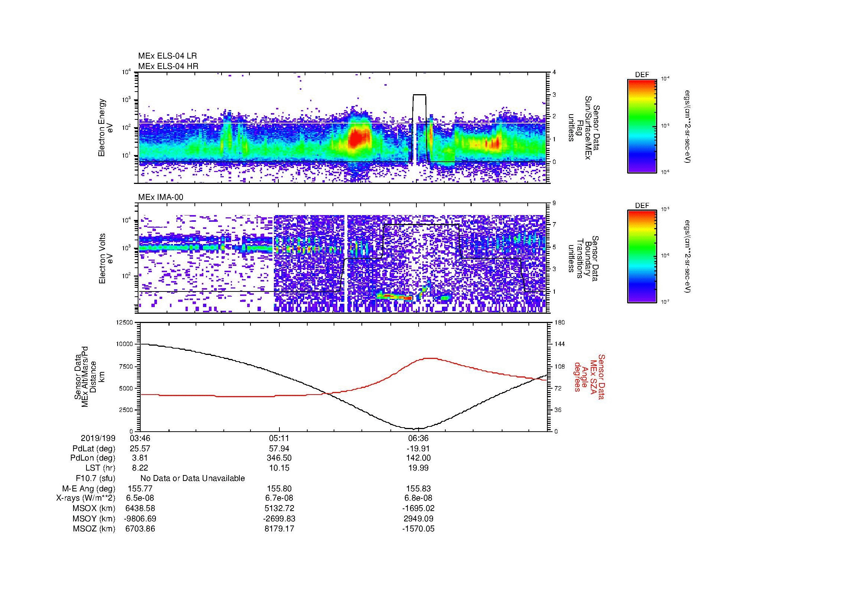This screenshot has width=868, height=613.
Task: Click the DEF color bar scaled to 10^-5 maximum
Action: (642, 257)
